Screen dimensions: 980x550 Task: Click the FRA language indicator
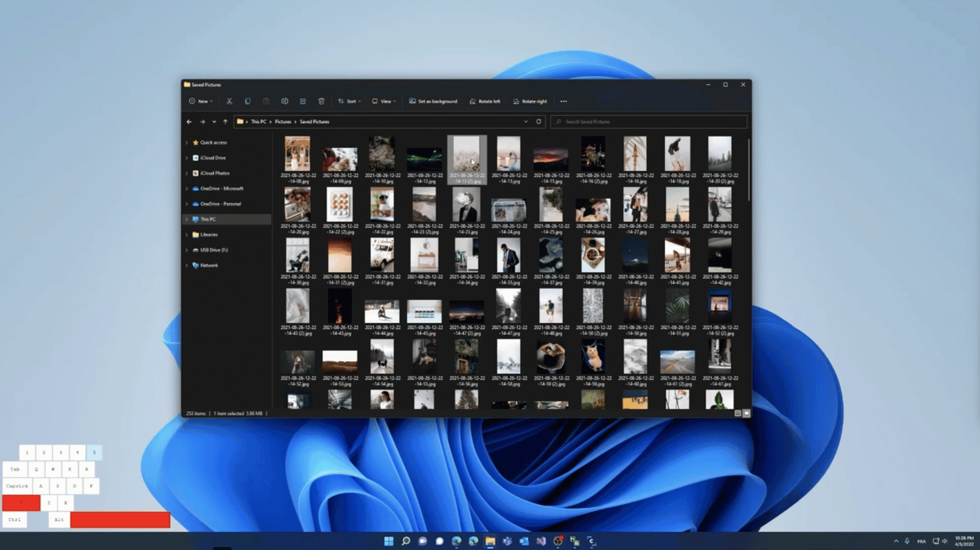tap(922, 541)
